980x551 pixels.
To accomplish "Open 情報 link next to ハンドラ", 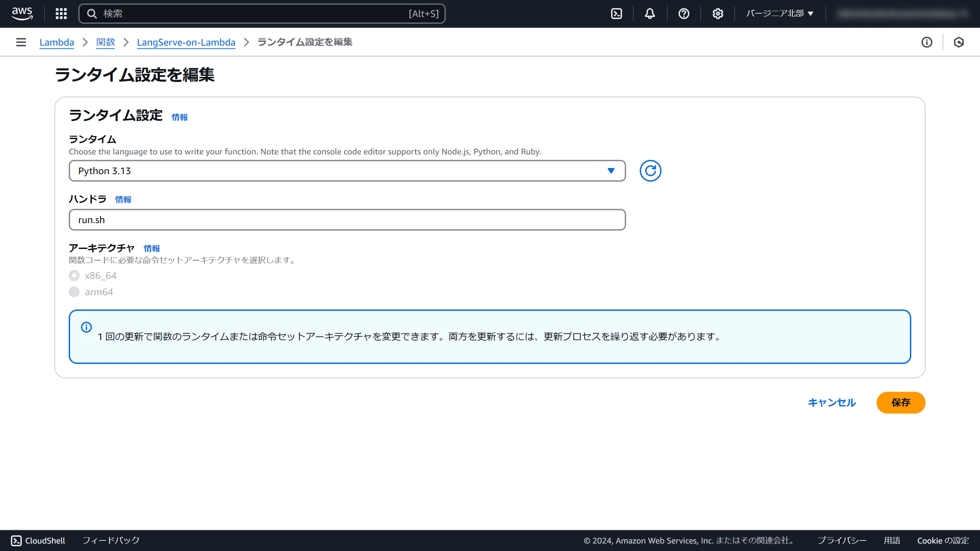I will click(123, 199).
